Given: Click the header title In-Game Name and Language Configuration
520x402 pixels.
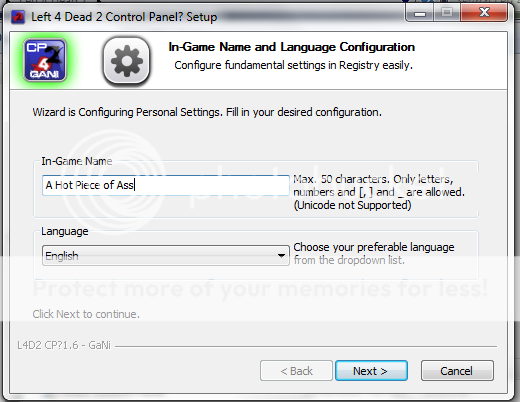Looking at the screenshot, I should coord(292,47).
